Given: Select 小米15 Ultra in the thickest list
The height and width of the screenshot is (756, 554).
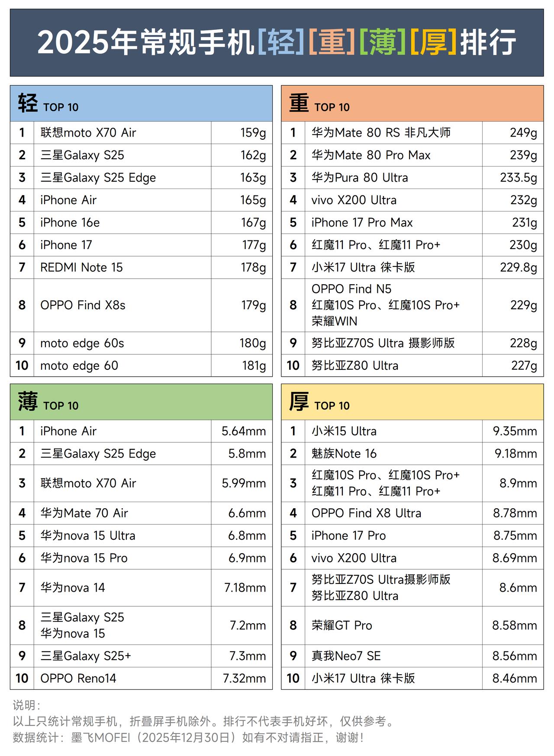Looking at the screenshot, I should (344, 431).
